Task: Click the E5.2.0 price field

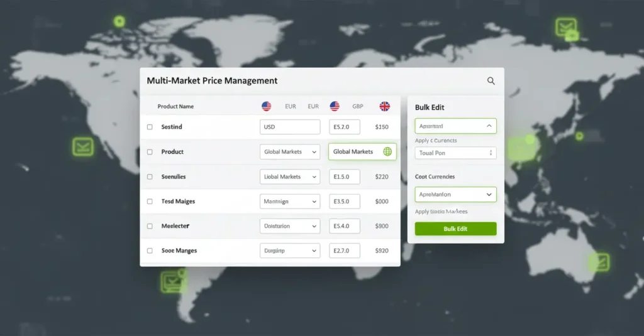Action: [x=345, y=127]
